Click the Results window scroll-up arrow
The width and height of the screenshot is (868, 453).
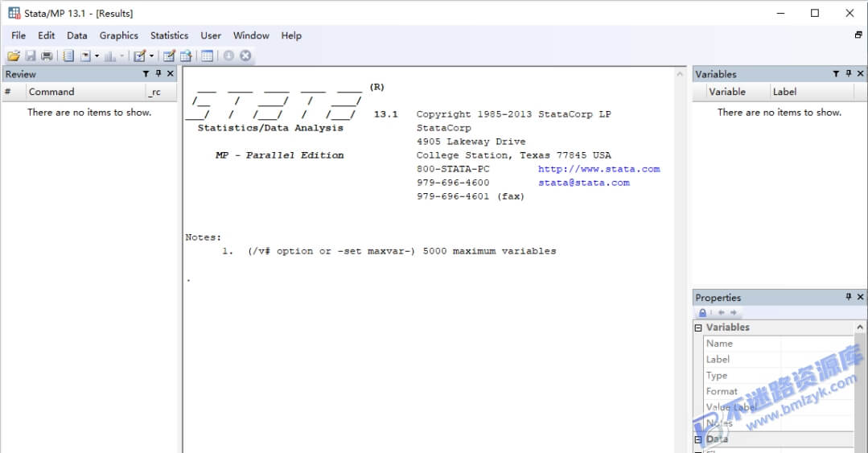pos(680,74)
